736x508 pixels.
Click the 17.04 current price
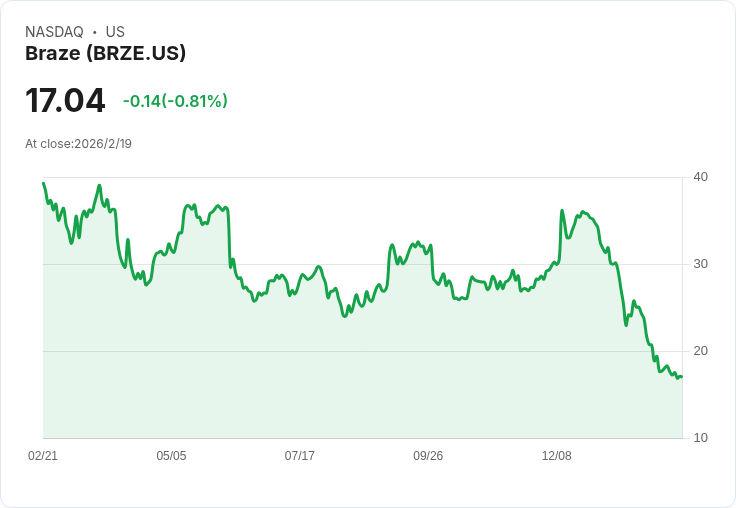[65, 100]
